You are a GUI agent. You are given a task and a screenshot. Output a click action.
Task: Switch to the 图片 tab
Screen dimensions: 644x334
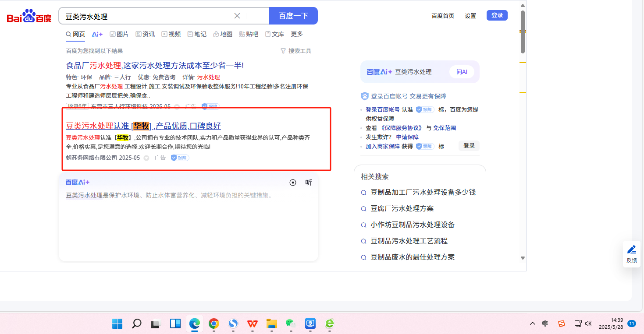119,34
